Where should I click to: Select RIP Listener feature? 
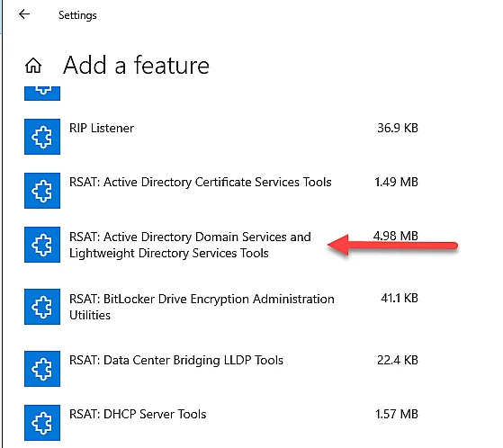click(102, 128)
